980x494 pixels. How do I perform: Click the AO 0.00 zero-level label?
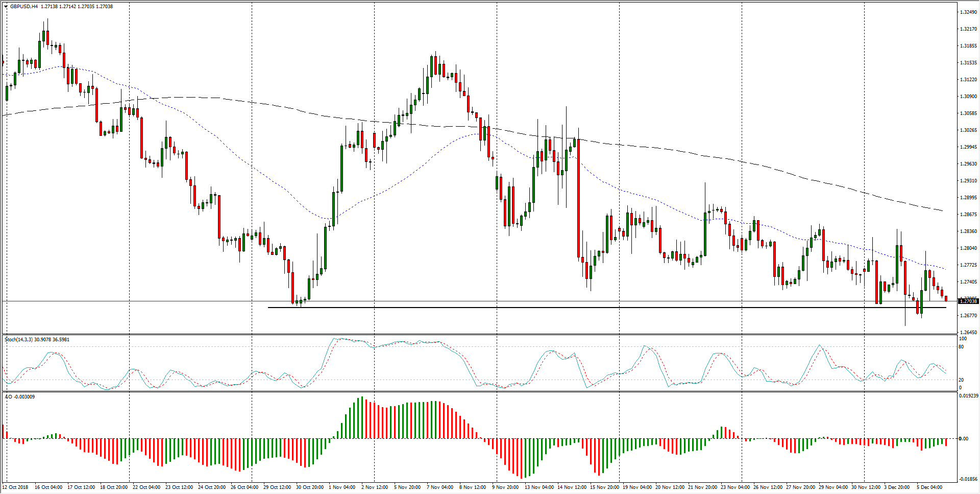pos(963,439)
